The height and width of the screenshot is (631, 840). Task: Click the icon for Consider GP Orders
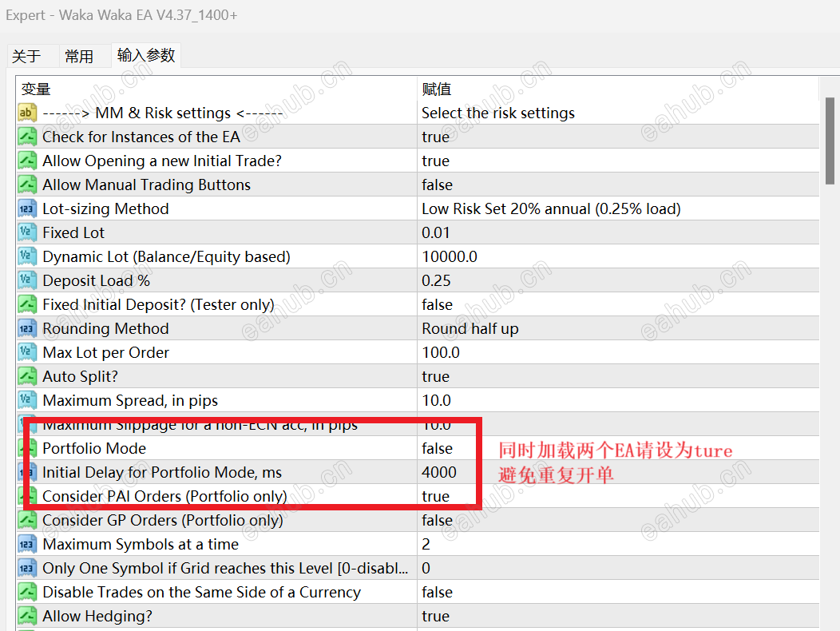click(x=27, y=520)
